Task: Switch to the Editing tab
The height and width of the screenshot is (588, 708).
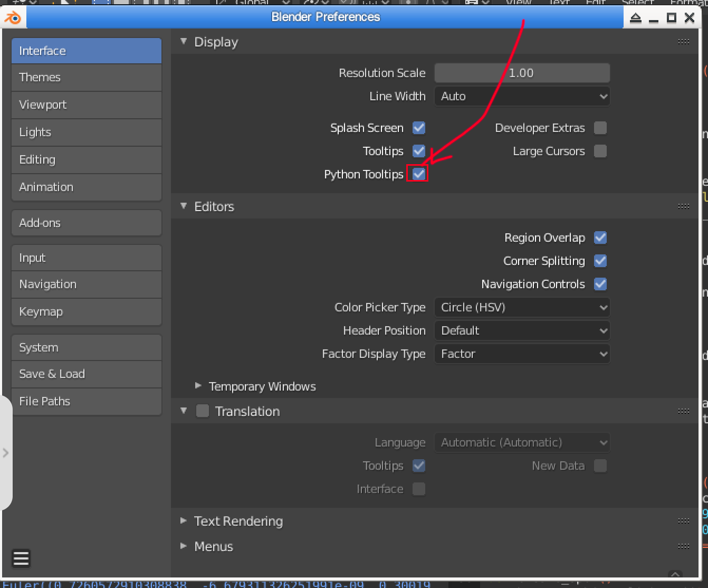Action: 87,159
